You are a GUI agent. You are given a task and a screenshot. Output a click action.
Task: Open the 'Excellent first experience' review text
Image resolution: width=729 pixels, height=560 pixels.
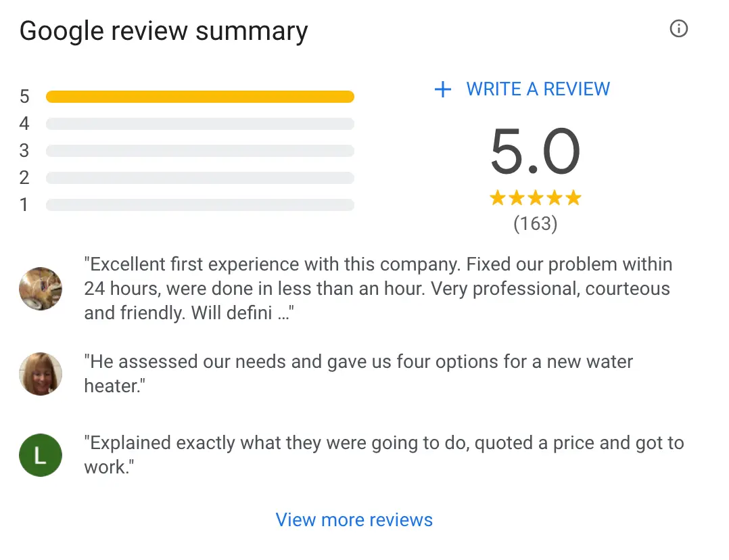[x=379, y=288]
